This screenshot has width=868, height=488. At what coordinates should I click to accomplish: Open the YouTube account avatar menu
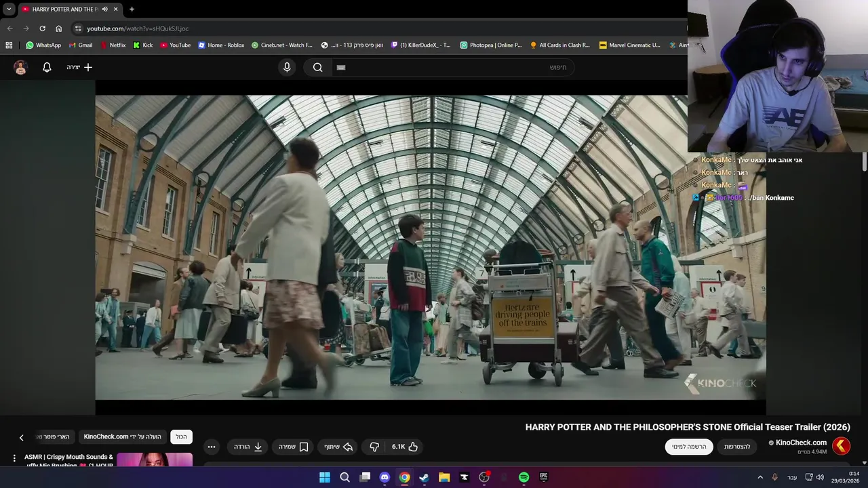[x=20, y=67]
